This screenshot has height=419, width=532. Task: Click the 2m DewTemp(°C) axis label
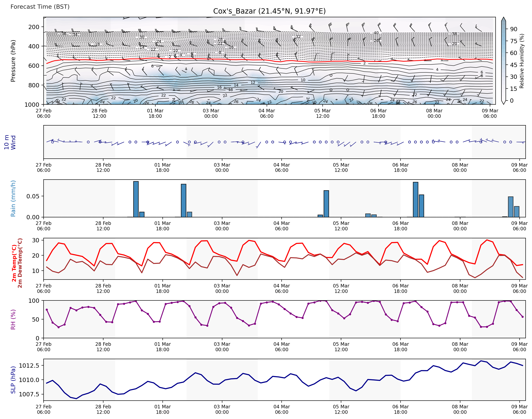click(x=20, y=263)
